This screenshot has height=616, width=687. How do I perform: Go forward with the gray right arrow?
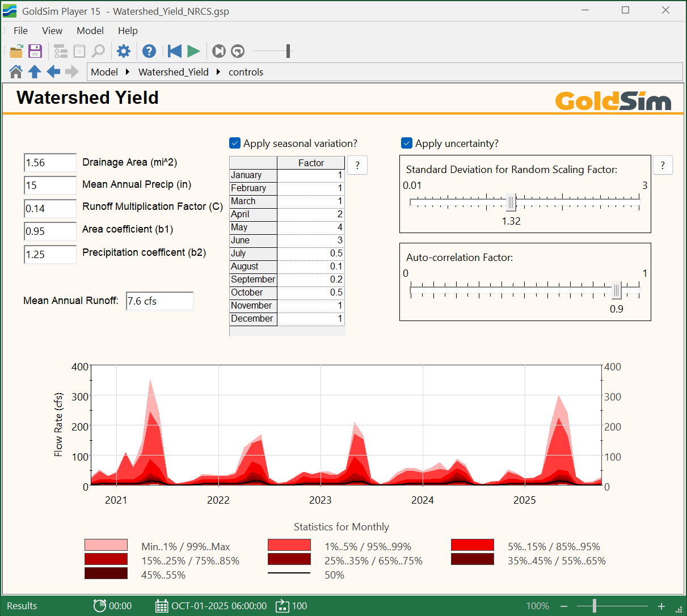(x=72, y=71)
